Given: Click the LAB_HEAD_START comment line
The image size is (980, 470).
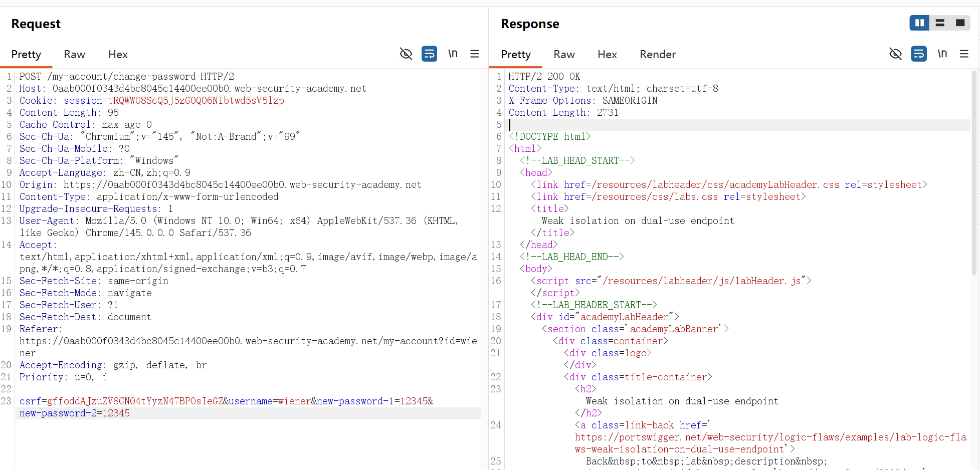Looking at the screenshot, I should point(577,161).
